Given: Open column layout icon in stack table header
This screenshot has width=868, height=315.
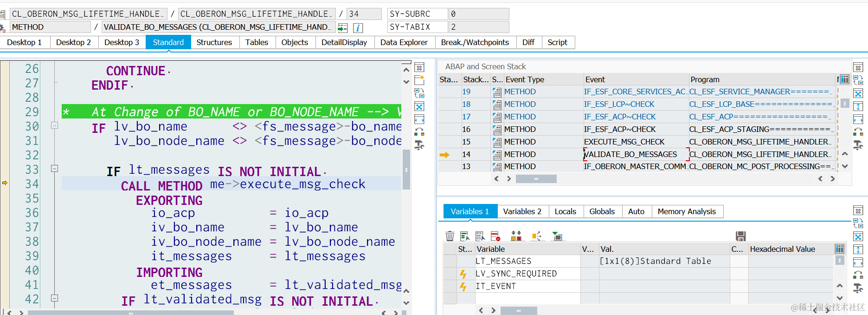Looking at the screenshot, I should tap(845, 79).
